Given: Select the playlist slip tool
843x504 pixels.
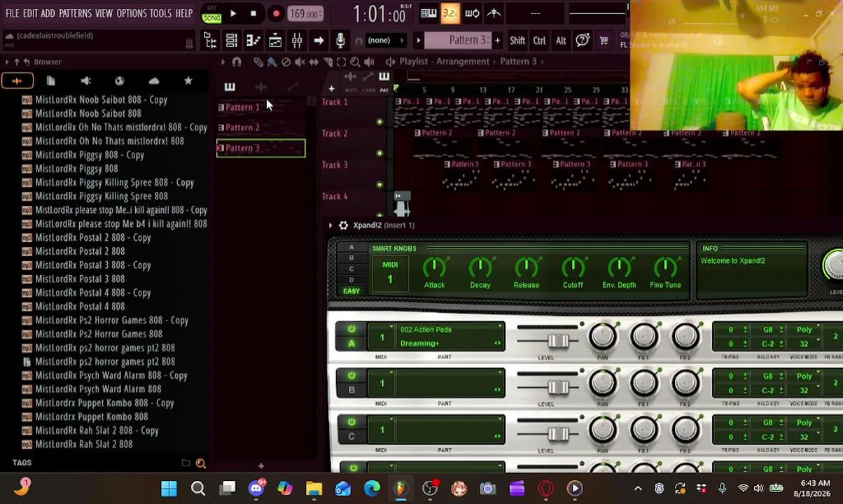Looking at the screenshot, I should (314, 62).
